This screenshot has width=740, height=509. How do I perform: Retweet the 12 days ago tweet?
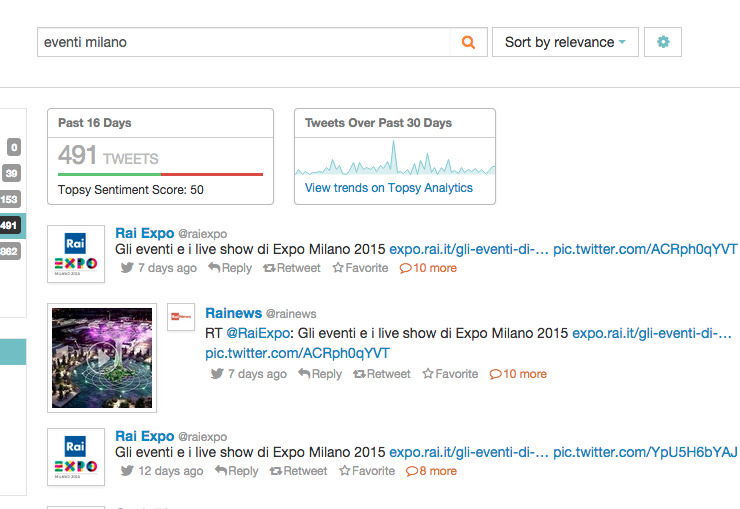click(298, 471)
